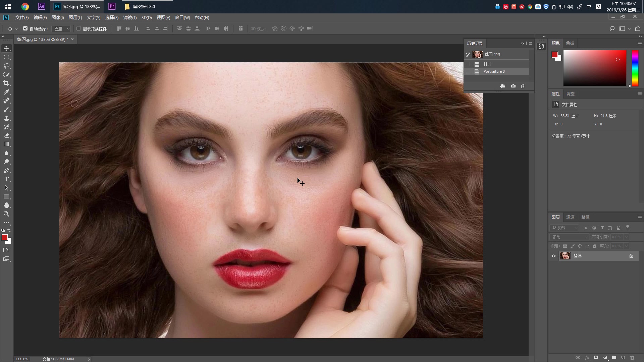Hide the 背景 layer visibility eye
644x362 pixels.
(x=553, y=256)
